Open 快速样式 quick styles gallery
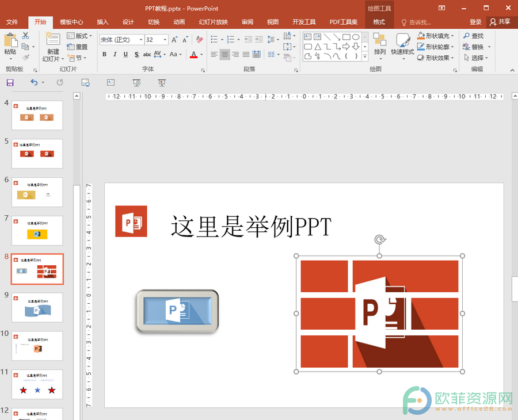This screenshot has height=420, width=518. point(402,46)
